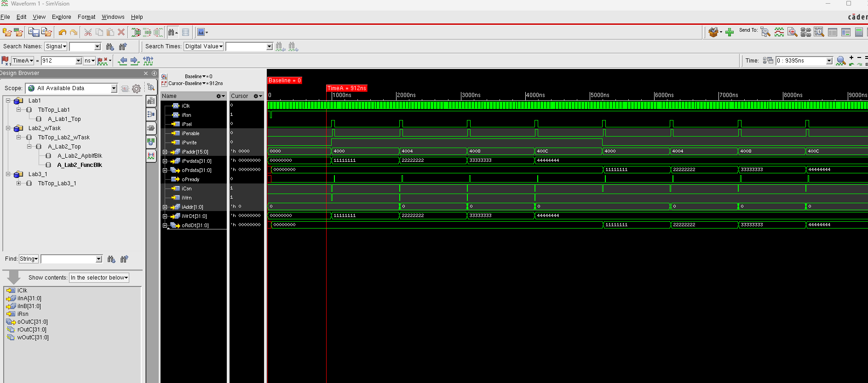This screenshot has width=868, height=383.
Task: Send to Schematic Tracer icon
Action: coord(805,32)
